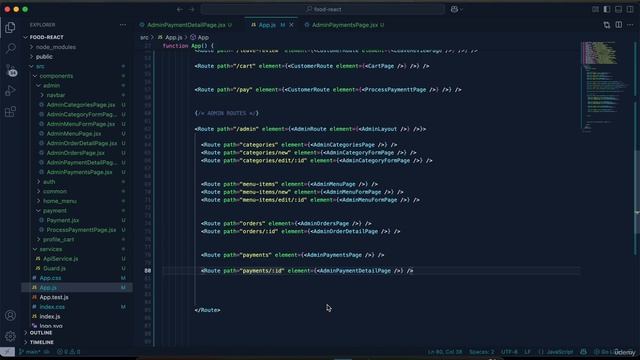Go forward with the navigation arrow
640x360 pixels.
click(x=192, y=9)
